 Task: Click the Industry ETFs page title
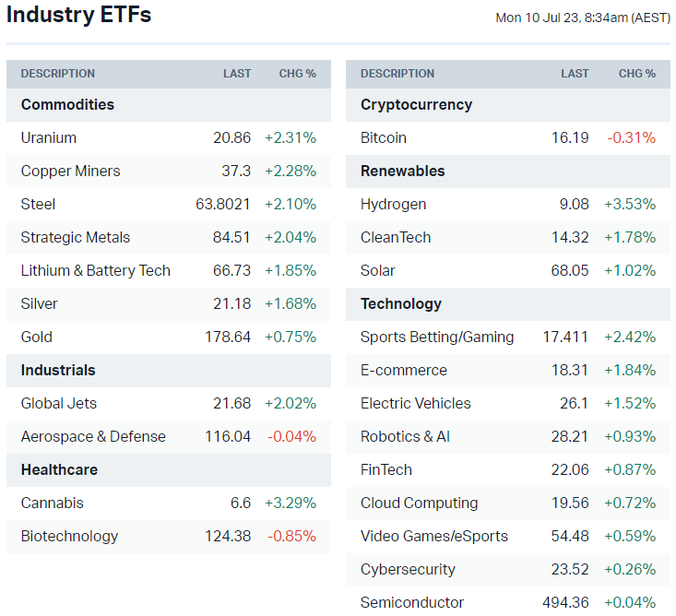click(79, 16)
